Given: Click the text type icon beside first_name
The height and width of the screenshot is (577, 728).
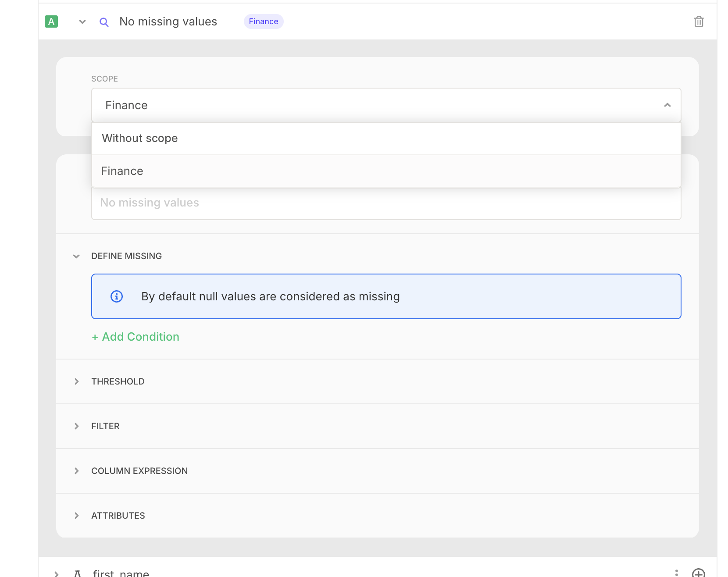Looking at the screenshot, I should click(78, 573).
